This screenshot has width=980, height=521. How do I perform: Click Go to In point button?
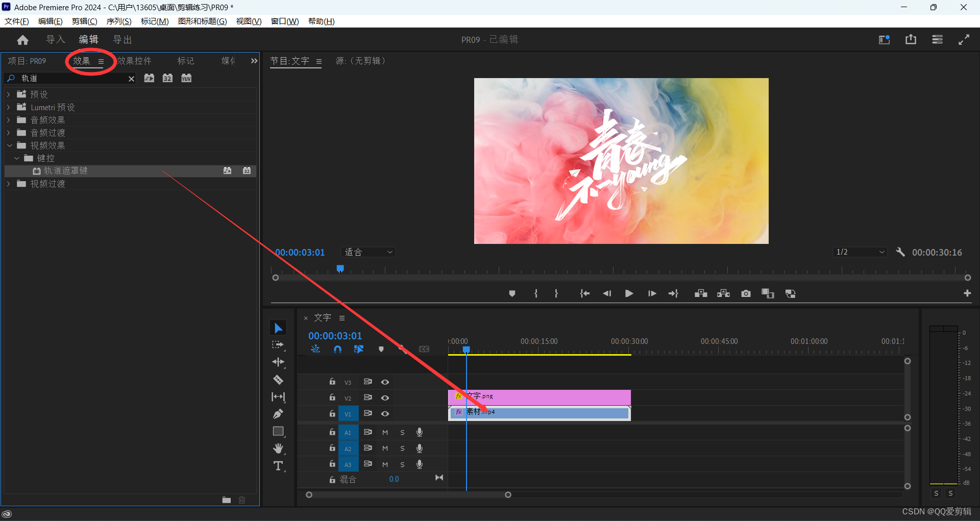[585, 293]
